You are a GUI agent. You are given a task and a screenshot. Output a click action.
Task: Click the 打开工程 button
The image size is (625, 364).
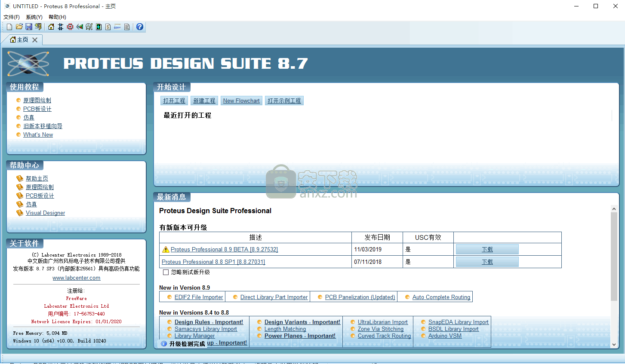[174, 101]
